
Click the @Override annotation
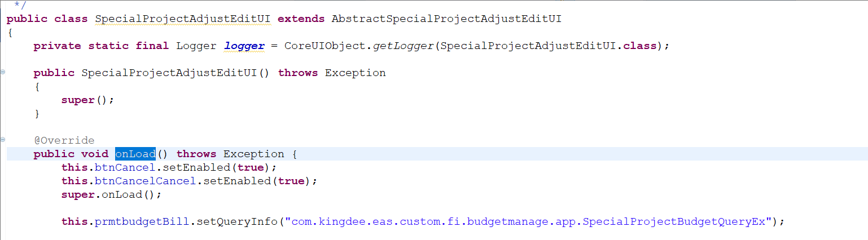[x=64, y=140]
